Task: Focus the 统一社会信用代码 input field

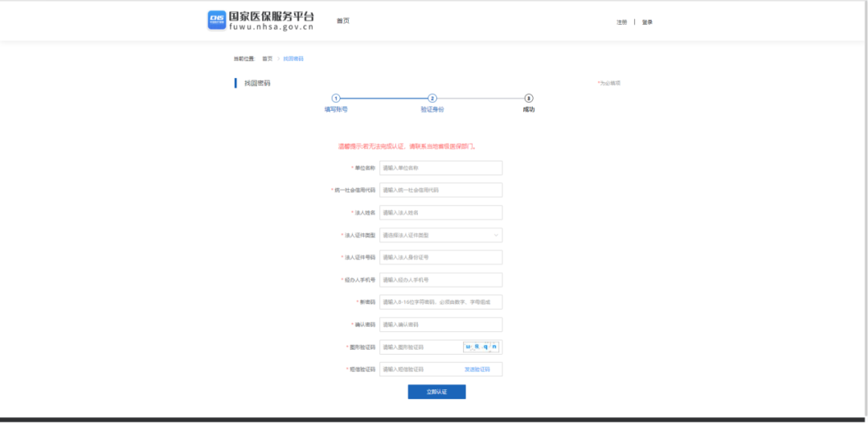Action: 440,191
